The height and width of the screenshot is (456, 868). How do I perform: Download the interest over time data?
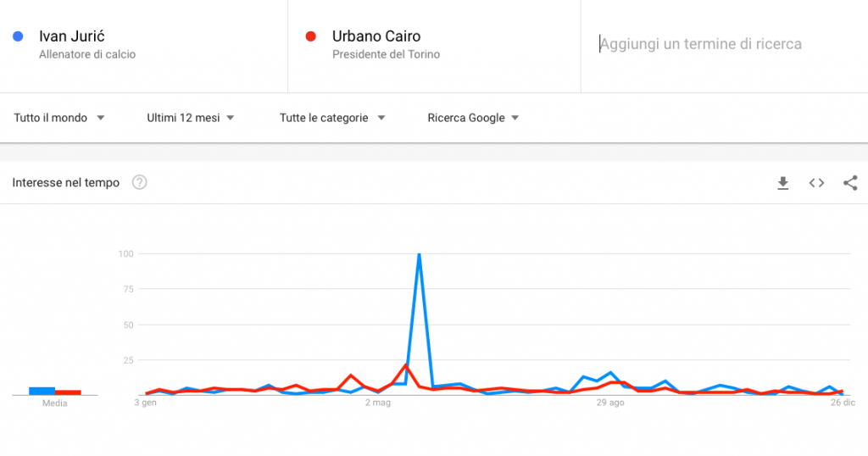click(x=782, y=183)
